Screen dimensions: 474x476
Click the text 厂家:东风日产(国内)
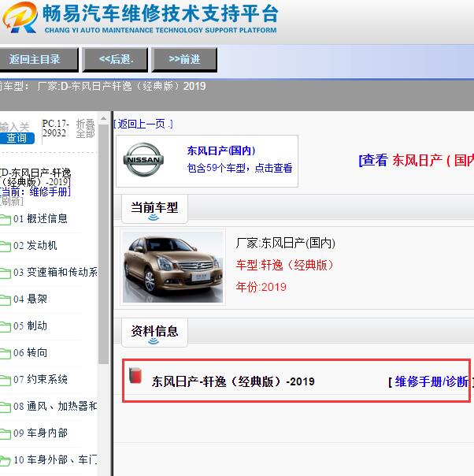pos(285,244)
